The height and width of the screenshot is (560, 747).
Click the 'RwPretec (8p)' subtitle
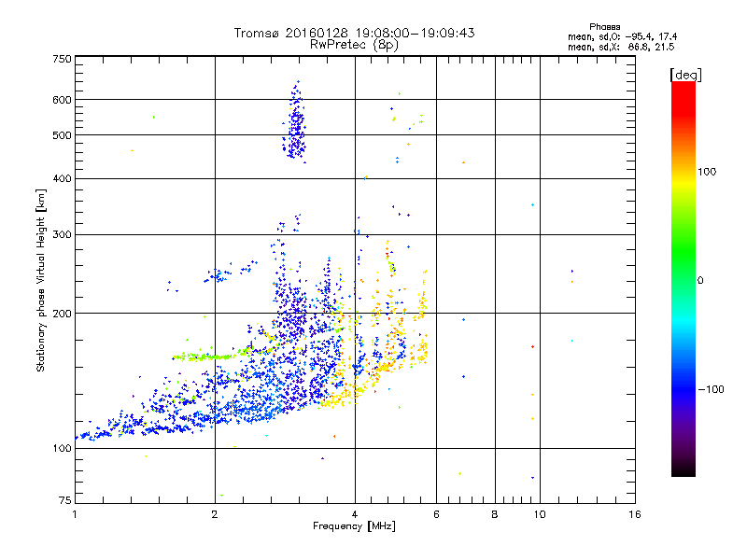point(354,45)
